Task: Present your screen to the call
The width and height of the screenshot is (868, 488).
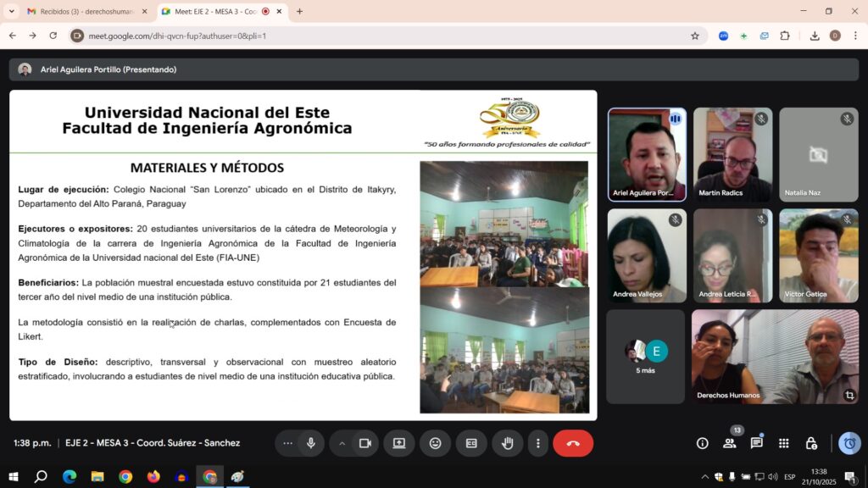Action: tap(398, 442)
